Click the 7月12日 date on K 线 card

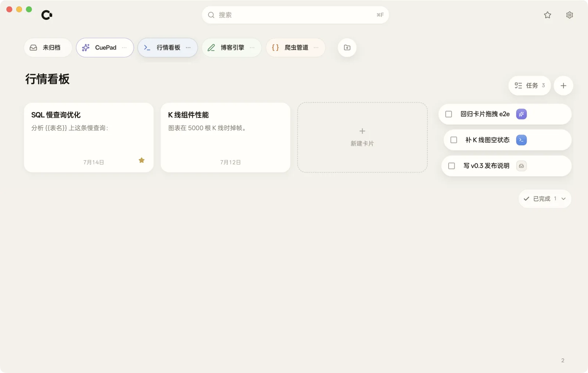click(x=230, y=162)
